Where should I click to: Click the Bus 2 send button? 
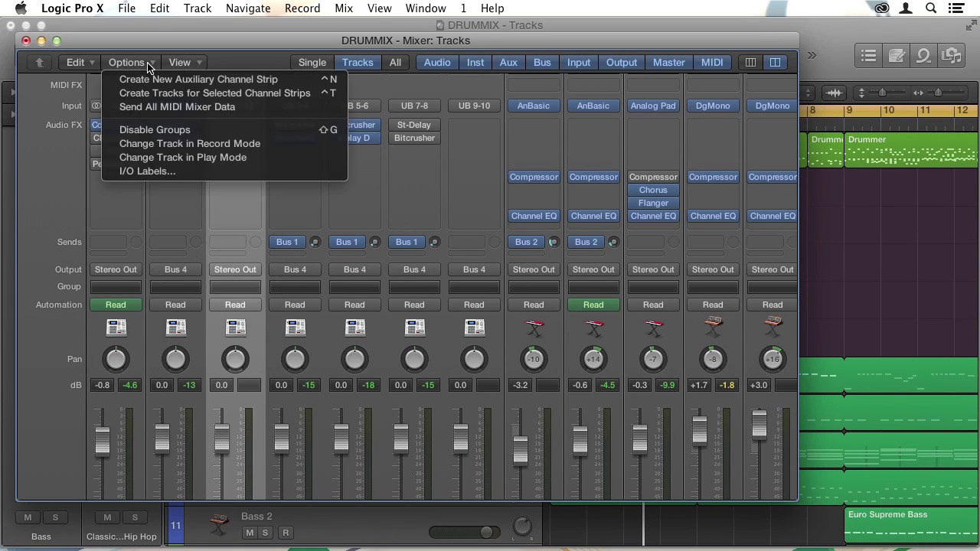click(x=526, y=242)
